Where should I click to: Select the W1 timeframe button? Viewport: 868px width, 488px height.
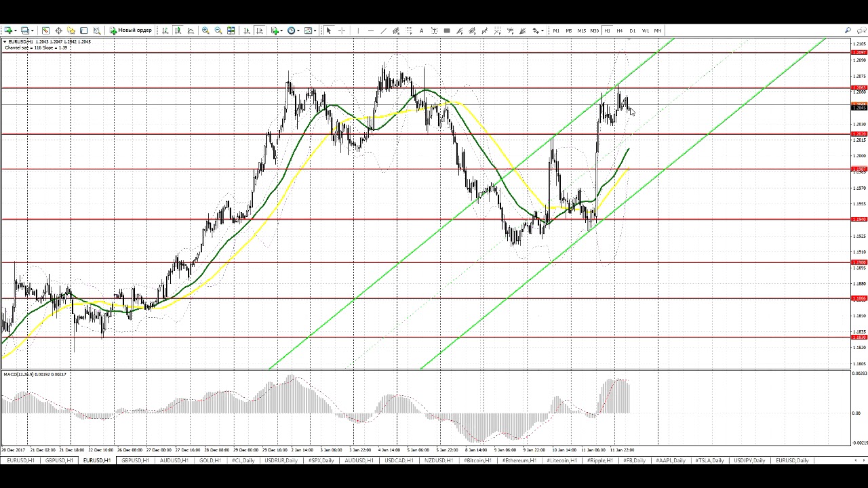pyautogui.click(x=646, y=30)
